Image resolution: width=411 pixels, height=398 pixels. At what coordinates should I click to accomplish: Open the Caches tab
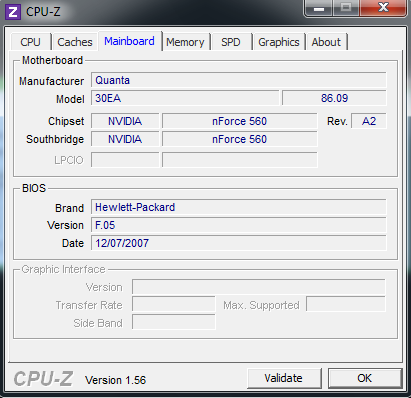click(75, 42)
